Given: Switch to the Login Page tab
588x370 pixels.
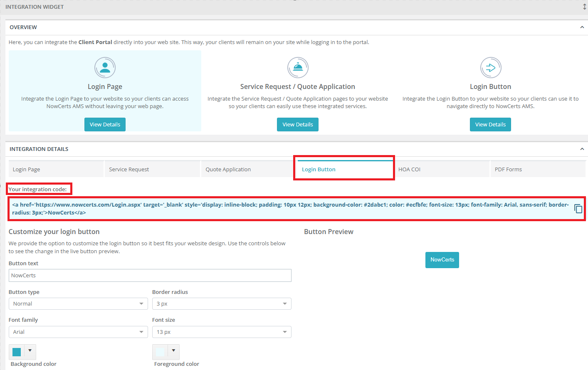Looking at the screenshot, I should [56, 169].
